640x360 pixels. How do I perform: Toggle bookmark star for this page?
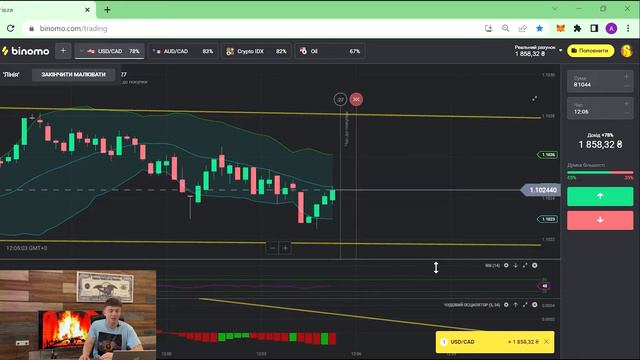(x=540, y=28)
